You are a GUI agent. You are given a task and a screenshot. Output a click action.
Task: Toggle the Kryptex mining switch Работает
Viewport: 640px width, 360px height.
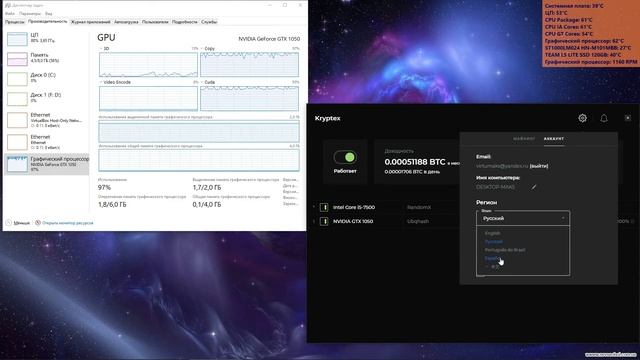point(345,157)
